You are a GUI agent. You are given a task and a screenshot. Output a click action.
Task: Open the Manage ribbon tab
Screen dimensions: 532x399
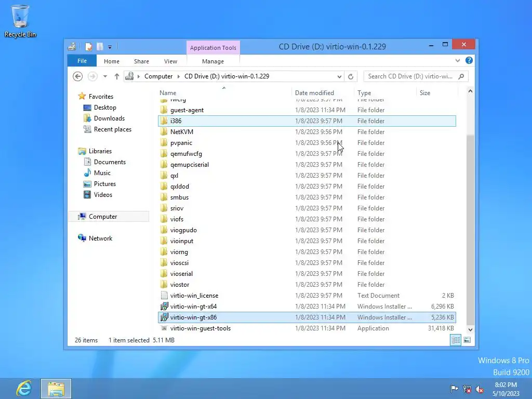pyautogui.click(x=213, y=61)
